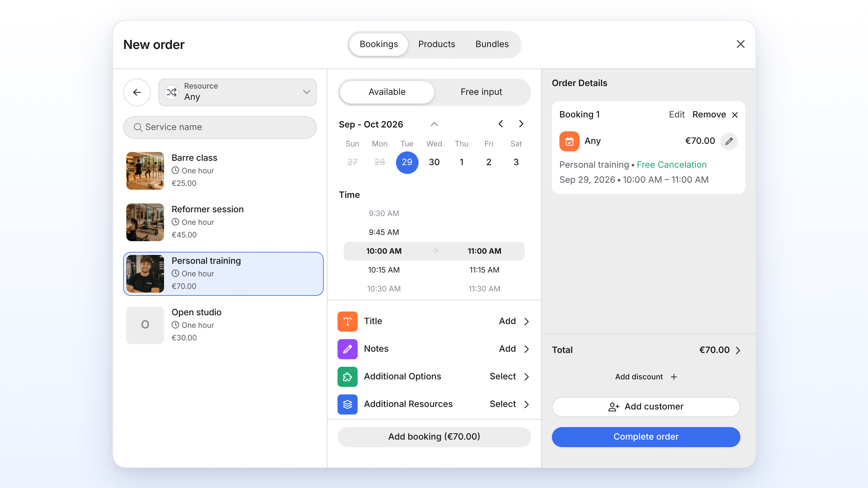Viewport: 868px width, 488px height.
Task: Select the 10:15 AM time slot
Action: tap(383, 270)
